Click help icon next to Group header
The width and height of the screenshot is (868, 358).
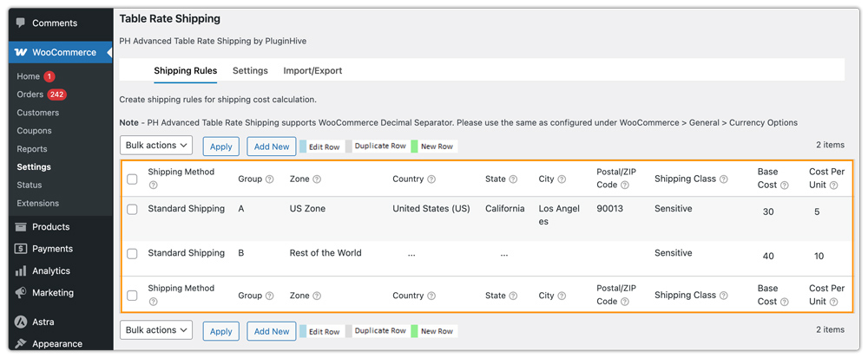[270, 179]
